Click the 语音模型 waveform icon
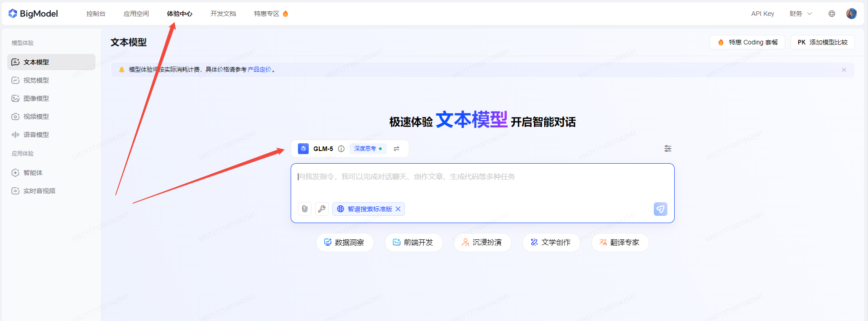Image resolution: width=868 pixels, height=321 pixels. click(x=15, y=135)
